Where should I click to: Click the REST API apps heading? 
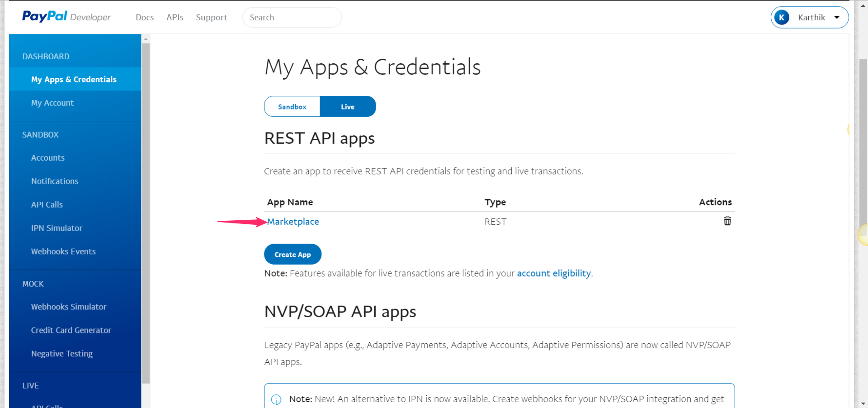pos(320,138)
